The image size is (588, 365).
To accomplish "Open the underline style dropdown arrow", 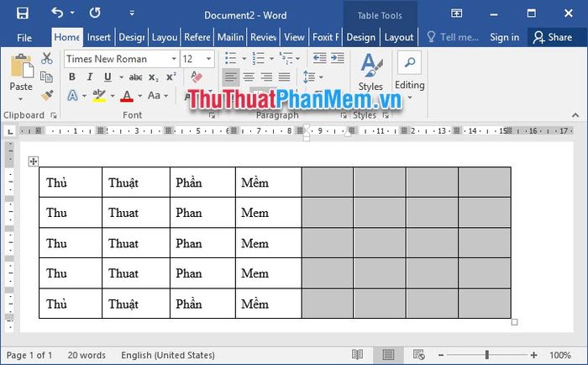I will pos(121,77).
